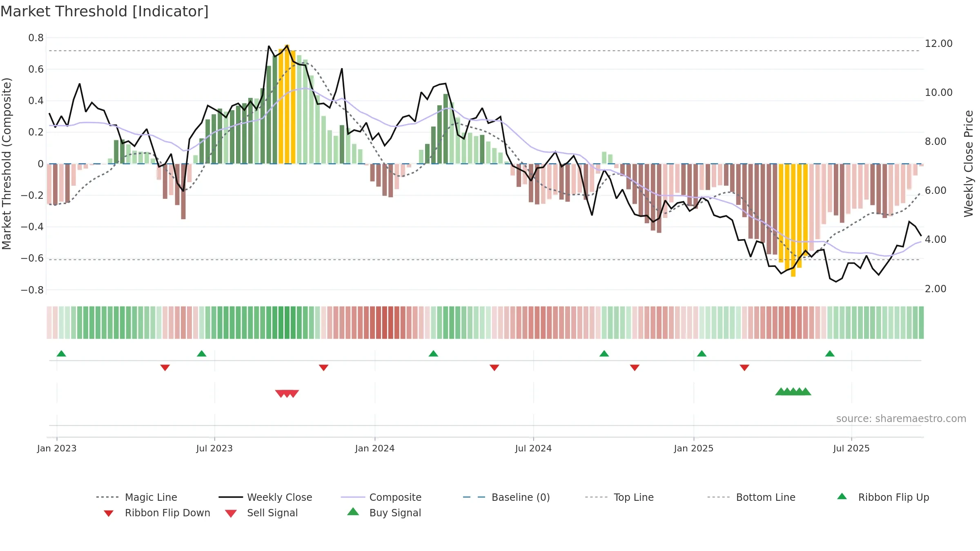Click the 0.8 left axis value

(36, 38)
